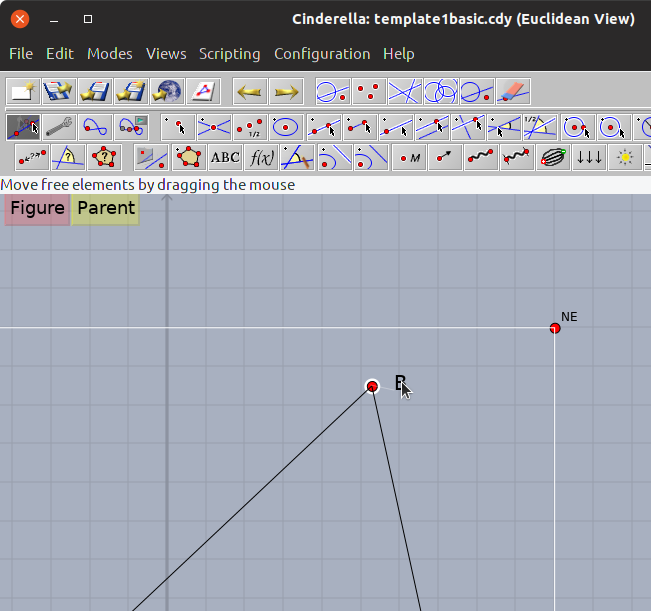Click the eraser Delete icon
The width and height of the screenshot is (651, 611).
[x=513, y=91]
